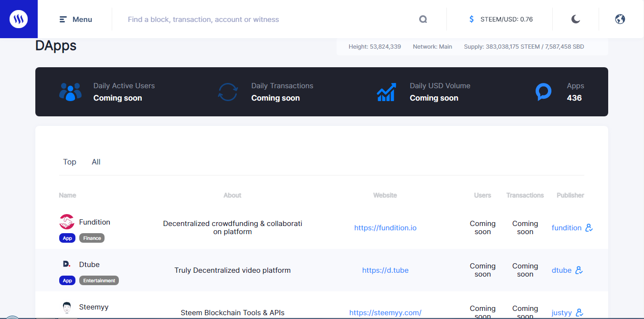Open language selector globe icon
The width and height of the screenshot is (644, 319).
620,19
